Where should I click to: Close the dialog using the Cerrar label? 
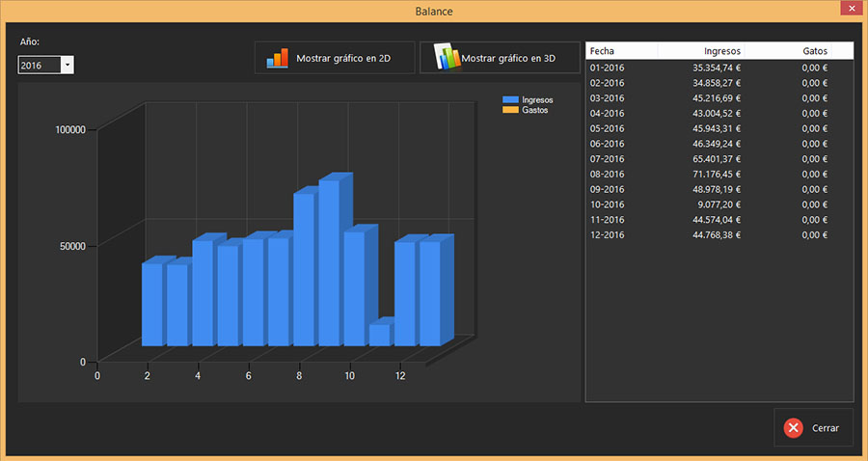coord(825,428)
